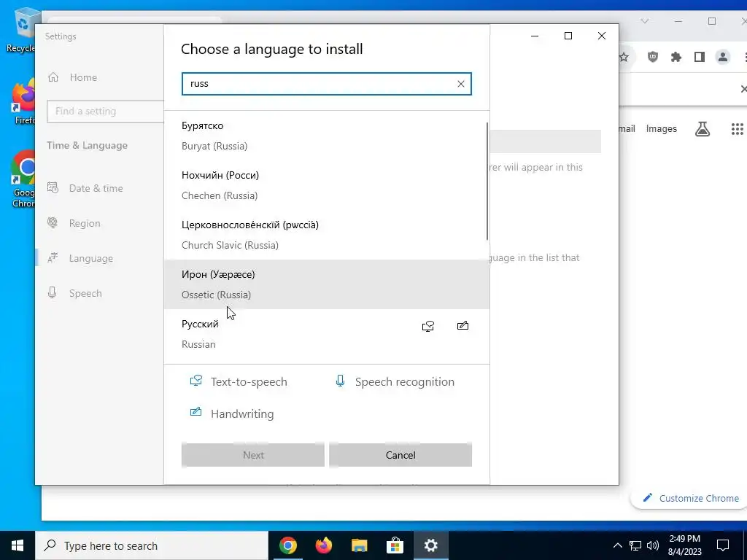Click the Date & time calendar icon

pyautogui.click(x=53, y=187)
